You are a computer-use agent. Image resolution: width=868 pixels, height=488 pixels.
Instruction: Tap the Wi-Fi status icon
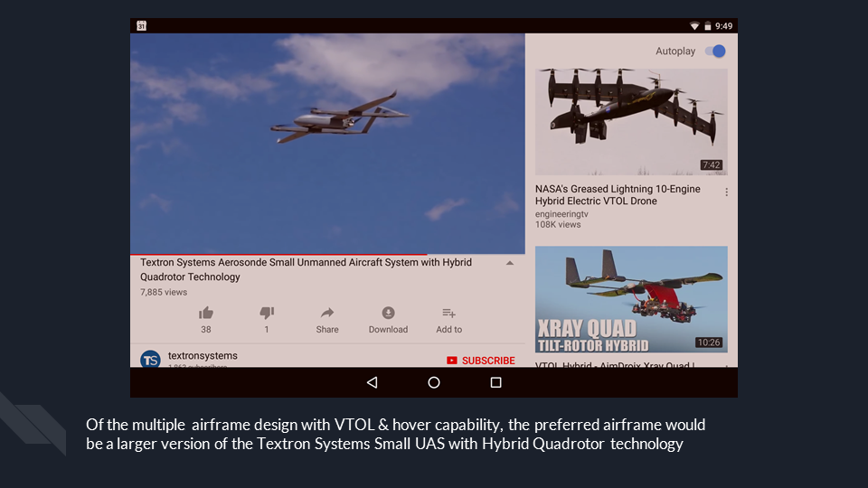694,26
